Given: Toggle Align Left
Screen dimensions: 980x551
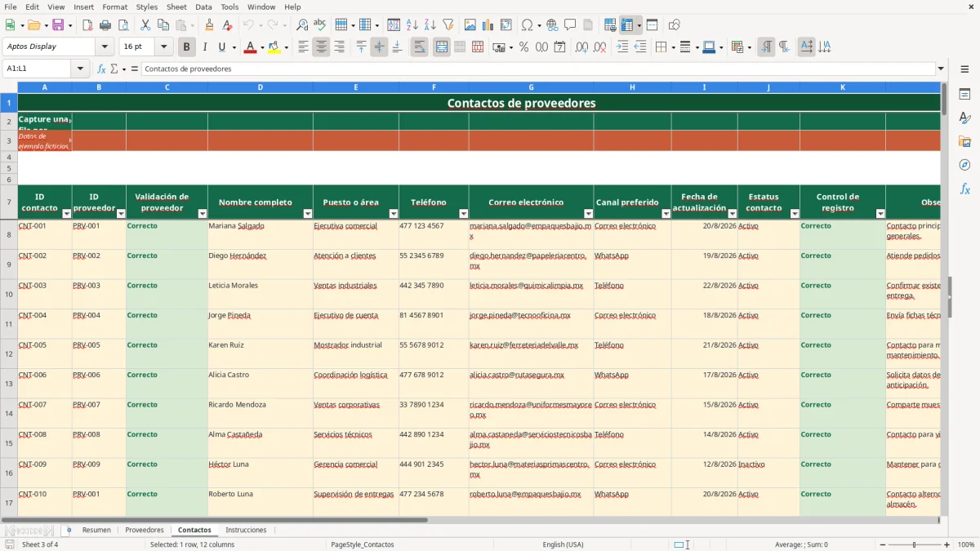Looking at the screenshot, I should coord(303,47).
